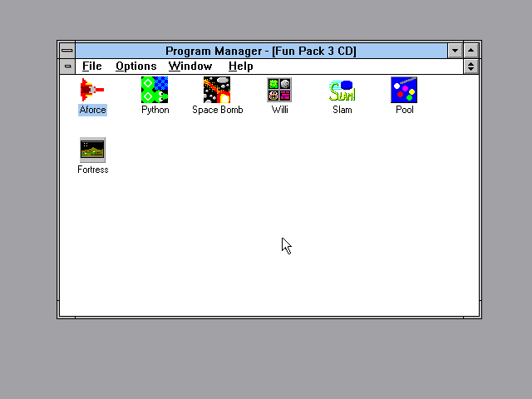532x399 pixels.
Task: Select the Willi game icon
Action: [279, 90]
